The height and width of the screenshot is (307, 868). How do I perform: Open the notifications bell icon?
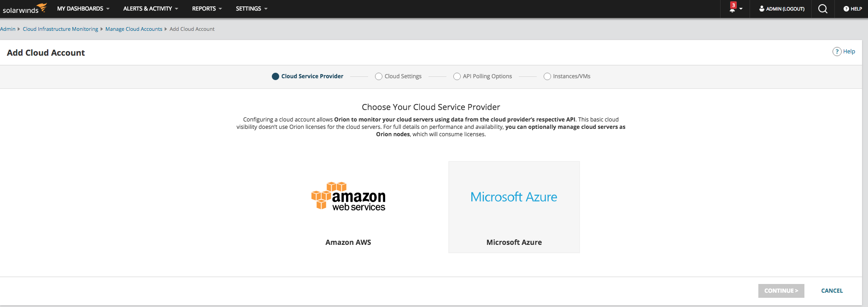[x=732, y=10]
